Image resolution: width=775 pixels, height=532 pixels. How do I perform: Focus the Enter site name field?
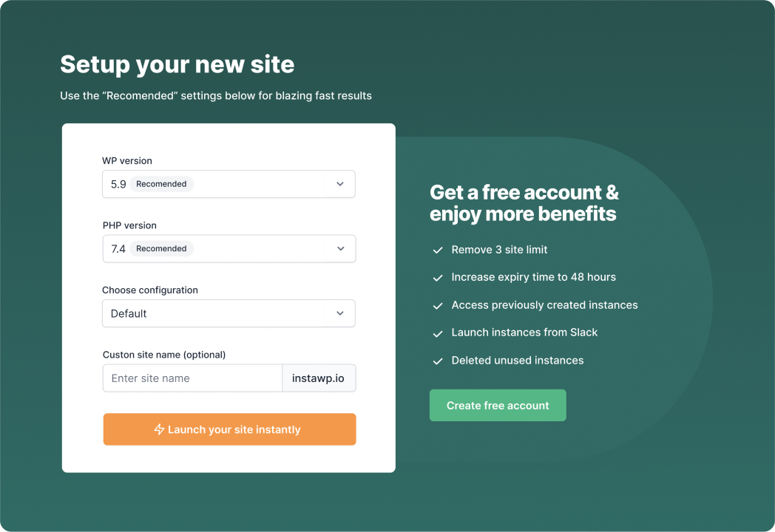[192, 378]
